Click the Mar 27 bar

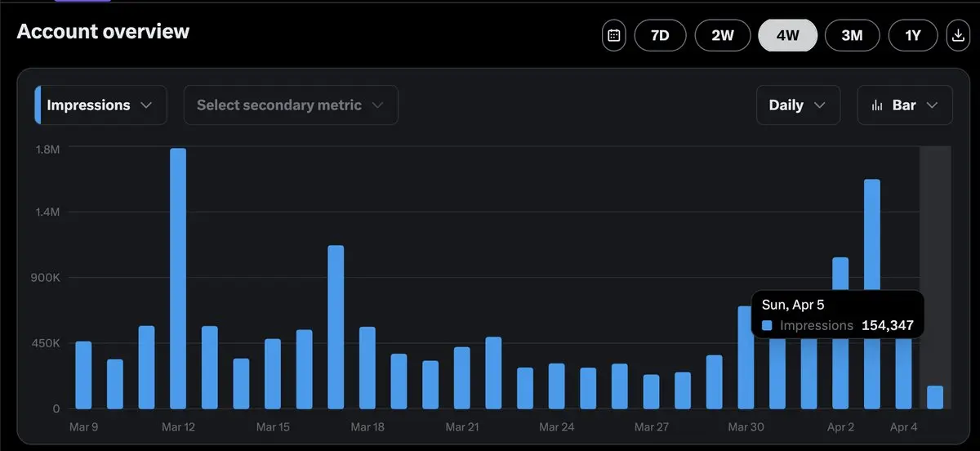(x=651, y=392)
